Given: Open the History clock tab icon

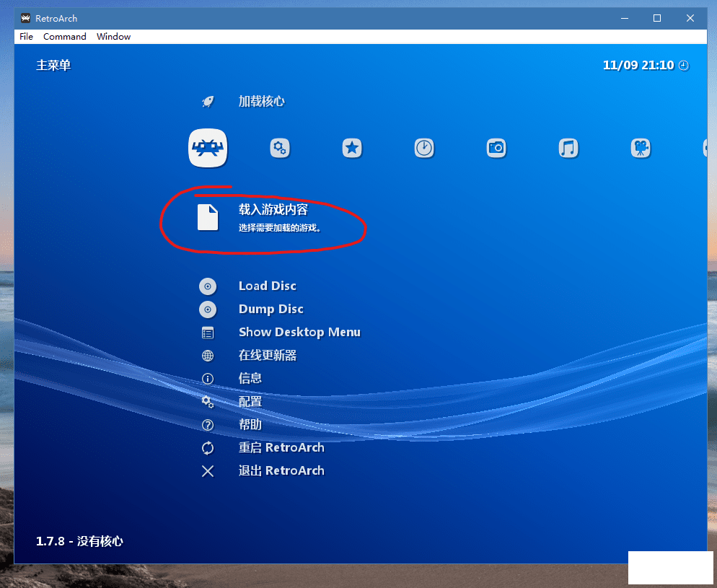Looking at the screenshot, I should (x=424, y=148).
